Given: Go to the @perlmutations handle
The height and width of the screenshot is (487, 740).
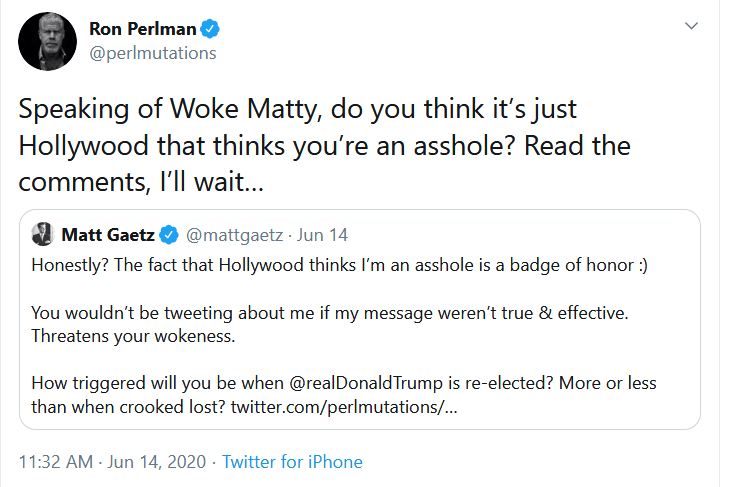Looking at the screenshot, I should 153,52.
